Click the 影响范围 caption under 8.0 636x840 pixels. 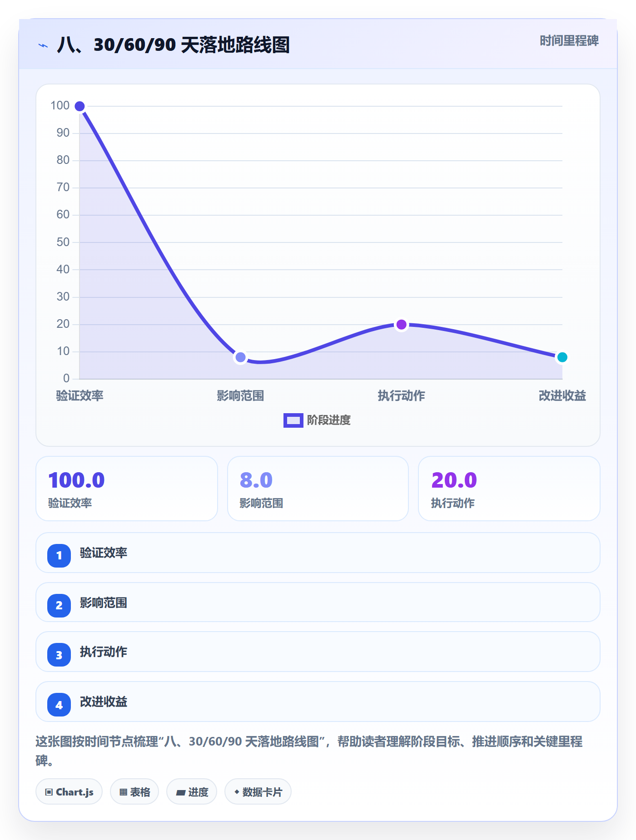(261, 503)
